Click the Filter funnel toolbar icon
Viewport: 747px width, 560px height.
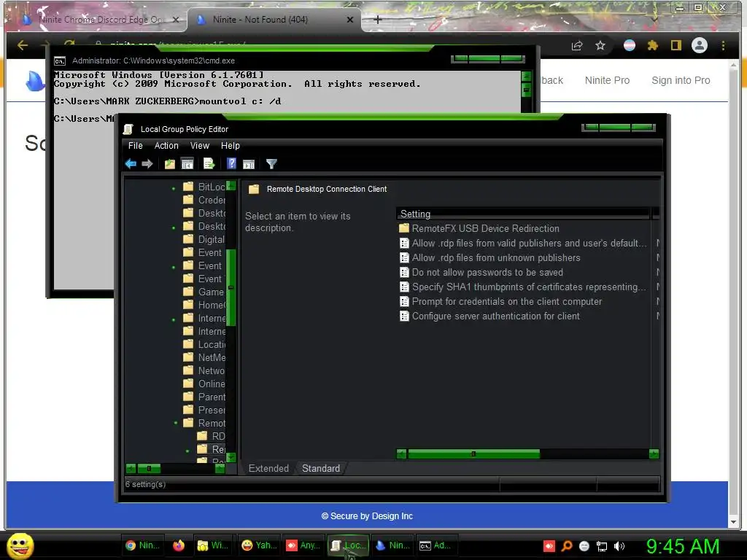coord(271,164)
